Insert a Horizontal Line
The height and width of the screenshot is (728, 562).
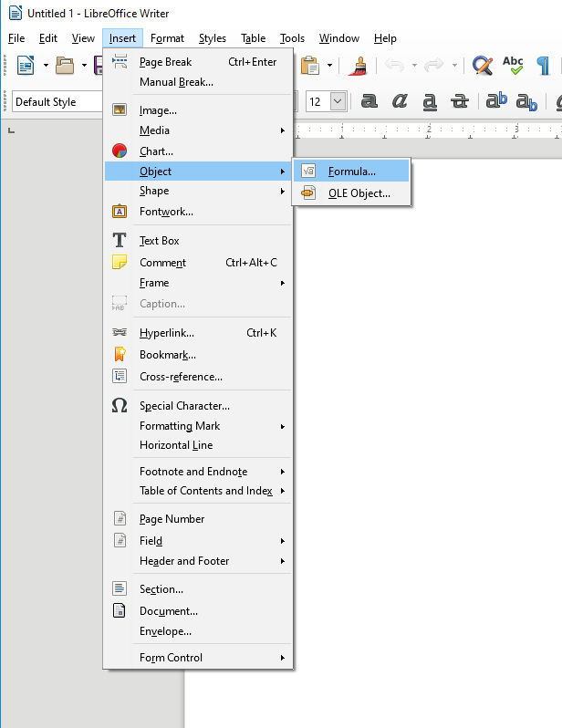coord(198,445)
